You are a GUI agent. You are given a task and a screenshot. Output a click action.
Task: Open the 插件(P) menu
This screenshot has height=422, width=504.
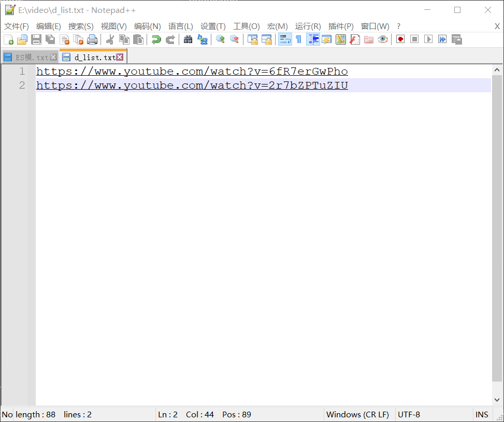tap(341, 26)
